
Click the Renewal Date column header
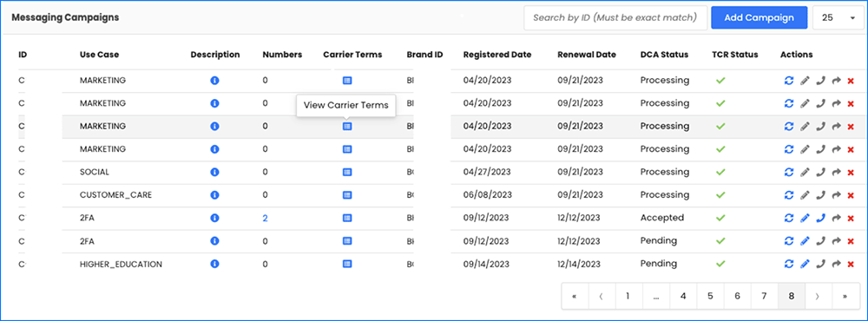(587, 55)
